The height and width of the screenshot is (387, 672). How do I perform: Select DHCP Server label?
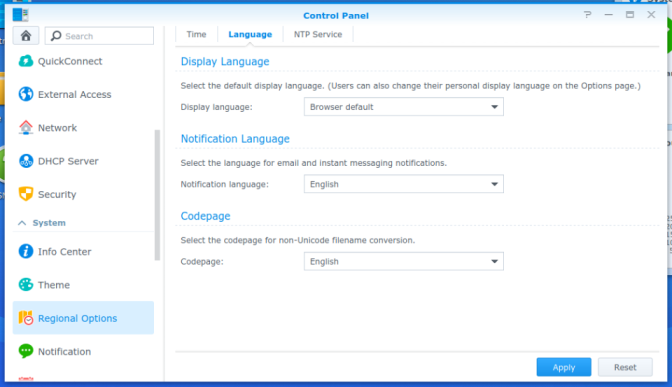68,161
